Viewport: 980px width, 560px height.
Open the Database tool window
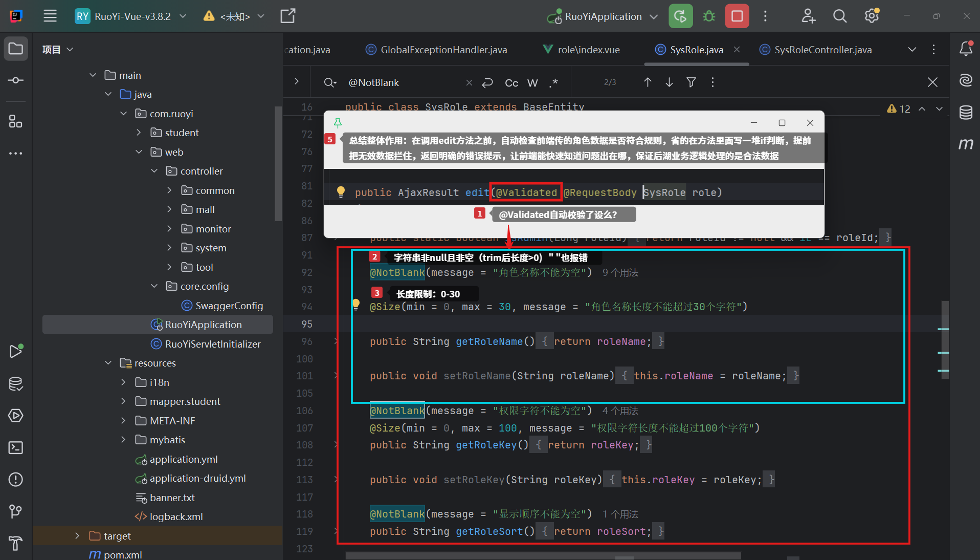pos(966,112)
